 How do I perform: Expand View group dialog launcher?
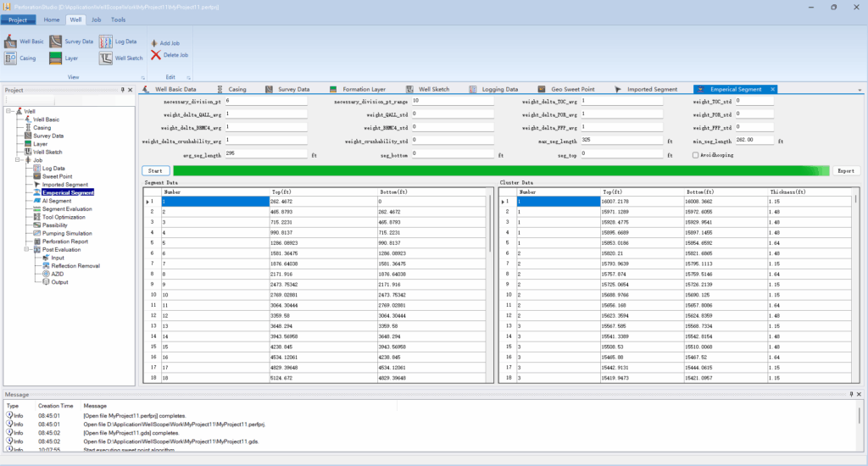[x=142, y=77]
